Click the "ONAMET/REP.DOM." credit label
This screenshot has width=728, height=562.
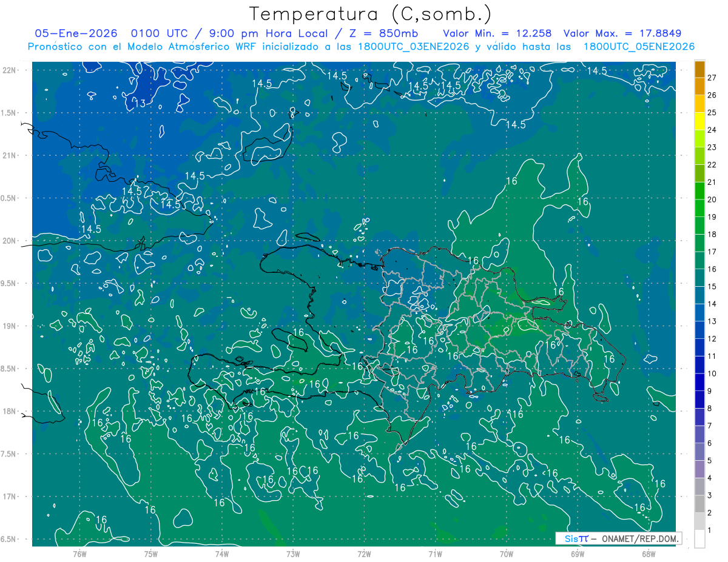(639, 538)
